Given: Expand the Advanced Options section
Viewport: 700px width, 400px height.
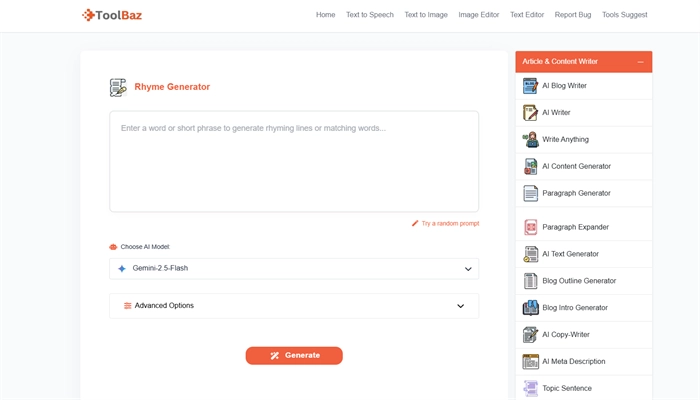Looking at the screenshot, I should [294, 306].
